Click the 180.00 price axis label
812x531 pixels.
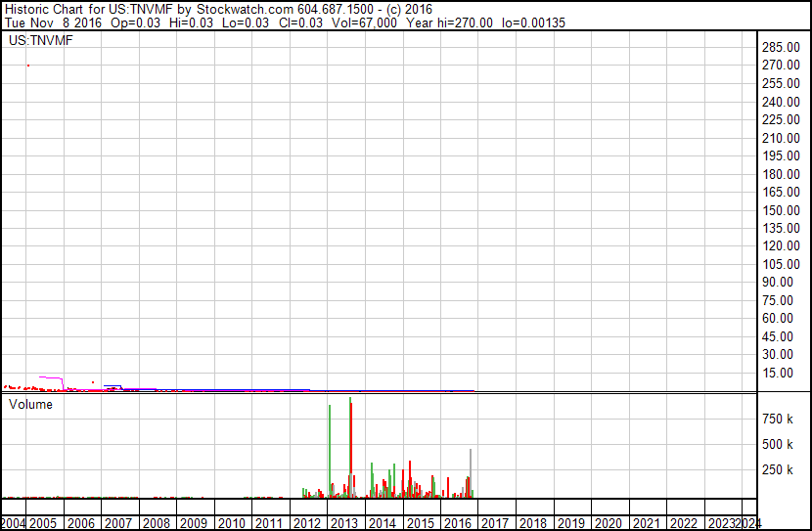[x=781, y=174]
